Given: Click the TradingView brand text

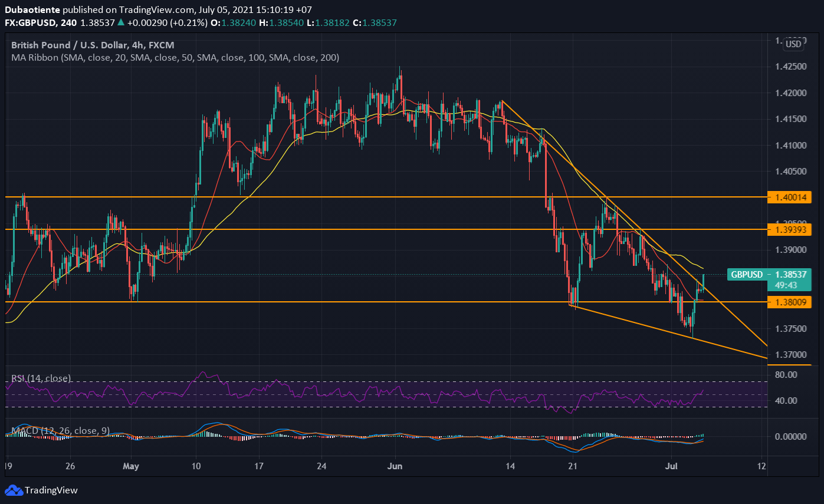Looking at the screenshot, I should point(51,490).
